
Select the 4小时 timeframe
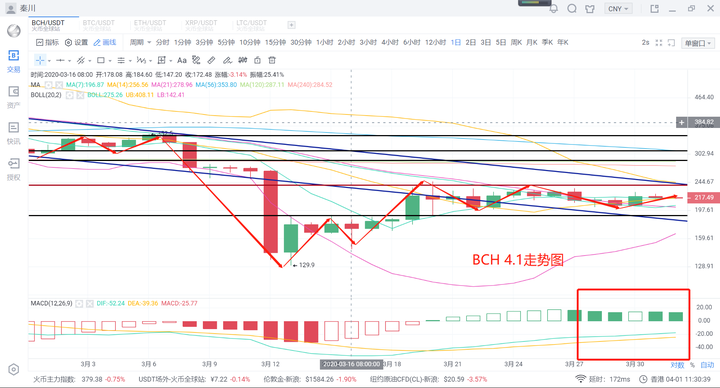390,42
